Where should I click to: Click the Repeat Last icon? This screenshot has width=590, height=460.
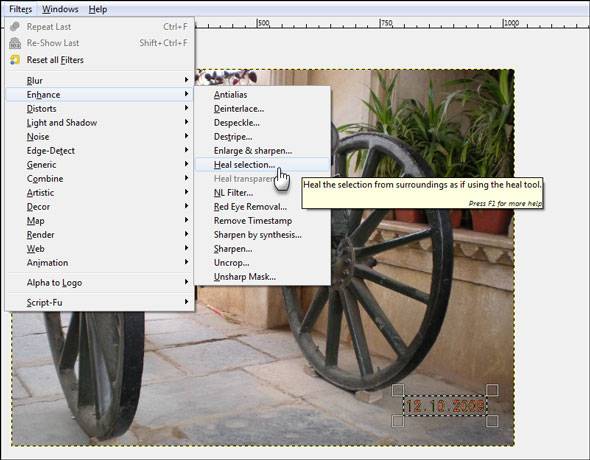(x=15, y=27)
